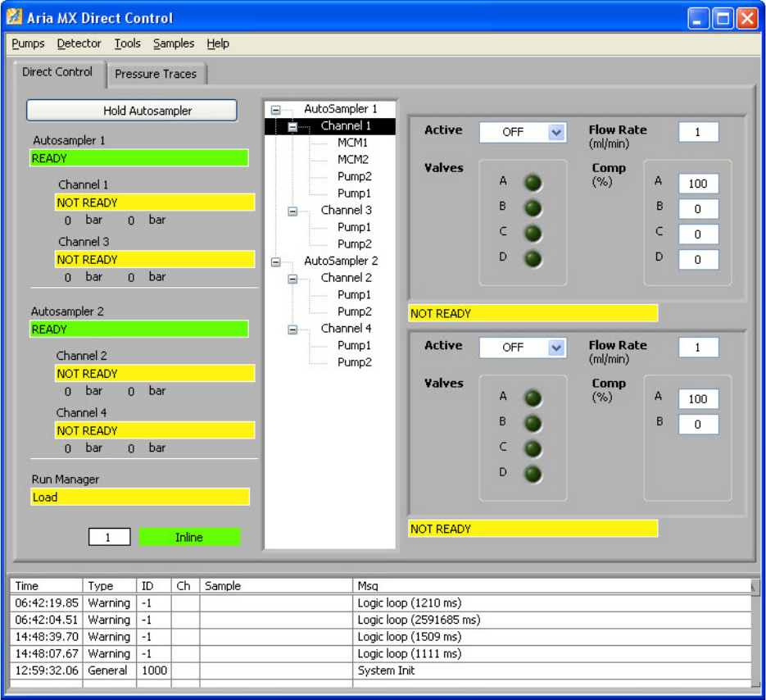The width and height of the screenshot is (766, 700).
Task: Click lower Comp B percentage field
Action: 698,425
